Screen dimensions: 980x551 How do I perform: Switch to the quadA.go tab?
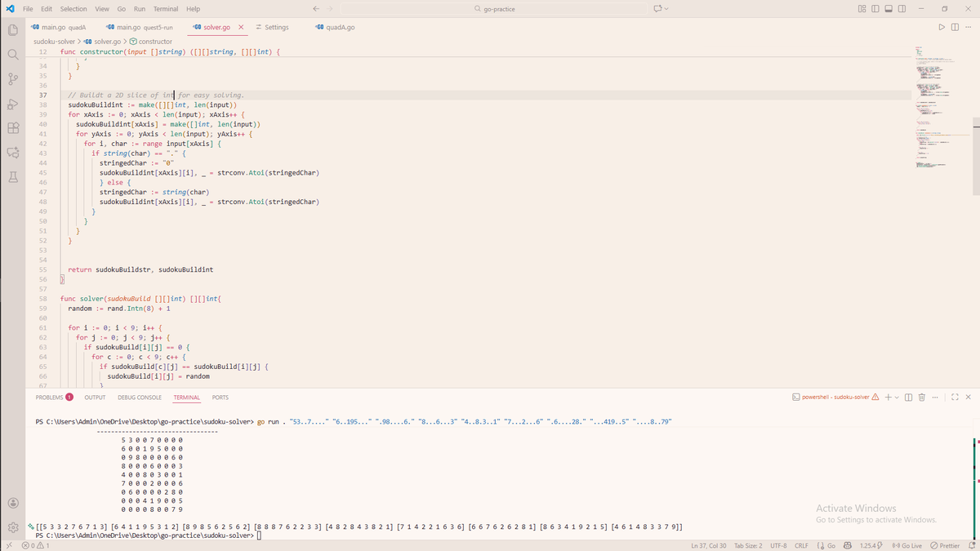click(335, 27)
